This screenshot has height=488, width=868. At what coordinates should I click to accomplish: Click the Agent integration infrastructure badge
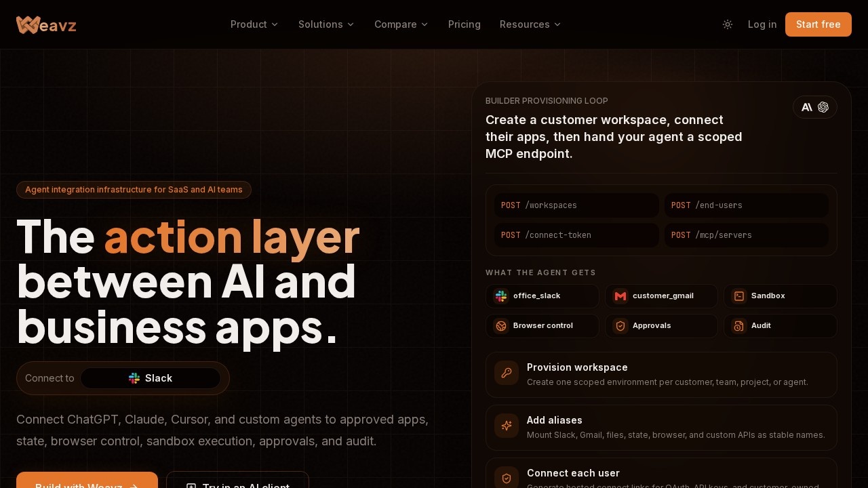[134, 190]
